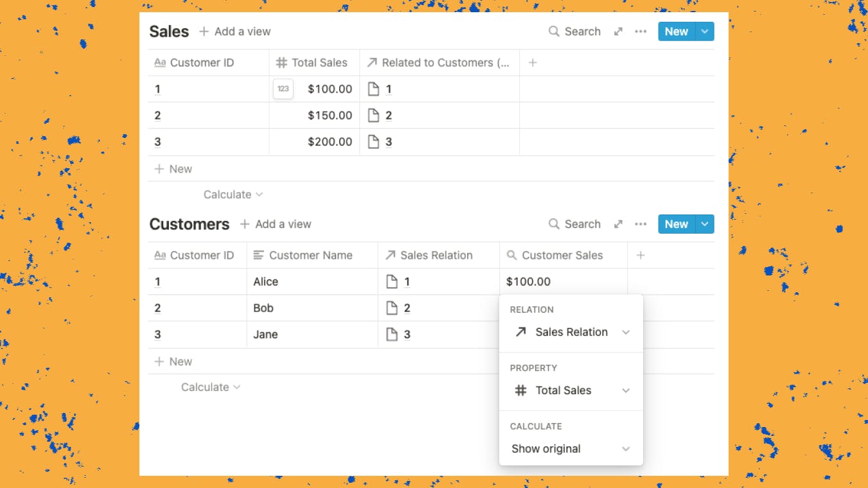The width and height of the screenshot is (868, 488).
Task: Open the New button dropdown chevron on Sales
Action: [x=704, y=31]
